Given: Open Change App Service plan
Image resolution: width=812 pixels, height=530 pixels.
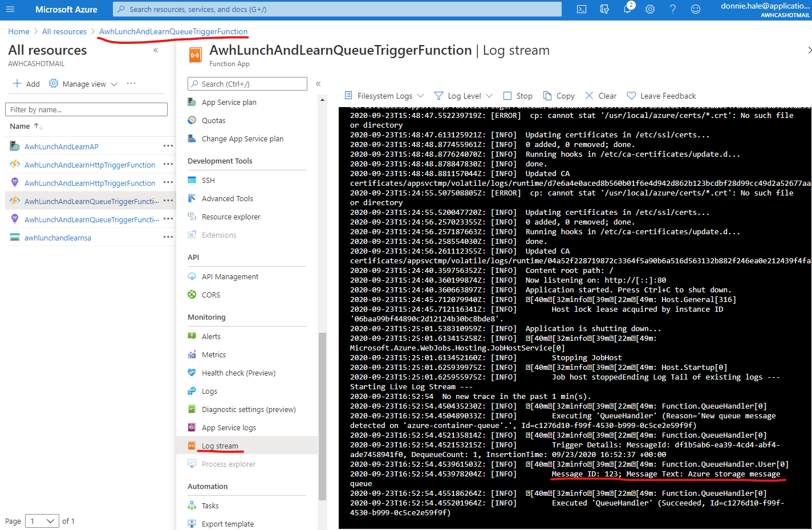Looking at the screenshot, I should [x=242, y=138].
